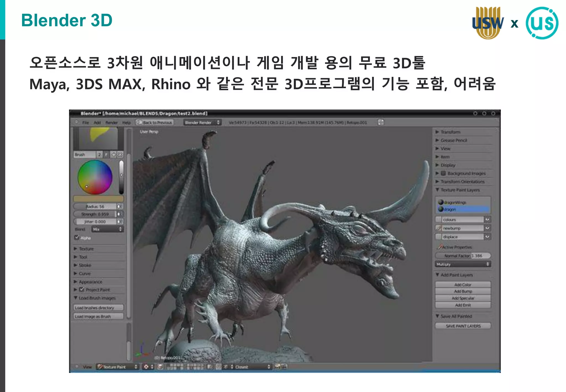566x392 pixels.
Task: Click the OpenGL render animation clapper icon
Action: point(284,367)
